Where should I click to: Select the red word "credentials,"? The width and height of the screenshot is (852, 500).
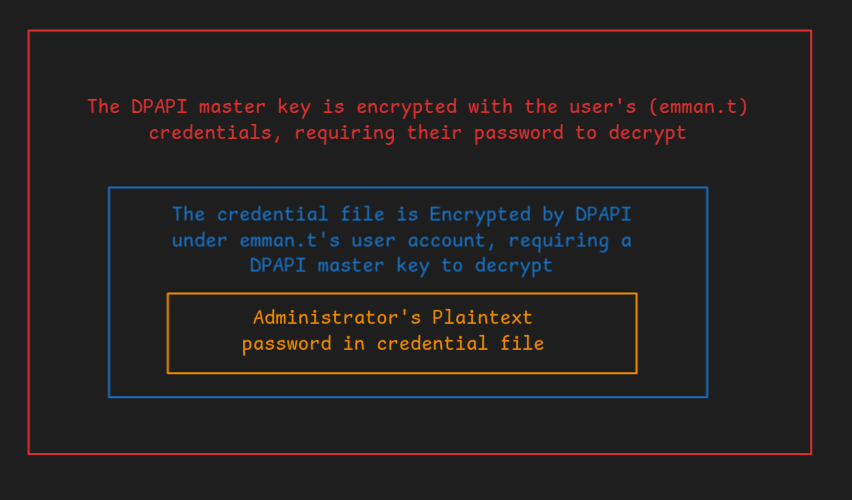pyautogui.click(x=216, y=133)
